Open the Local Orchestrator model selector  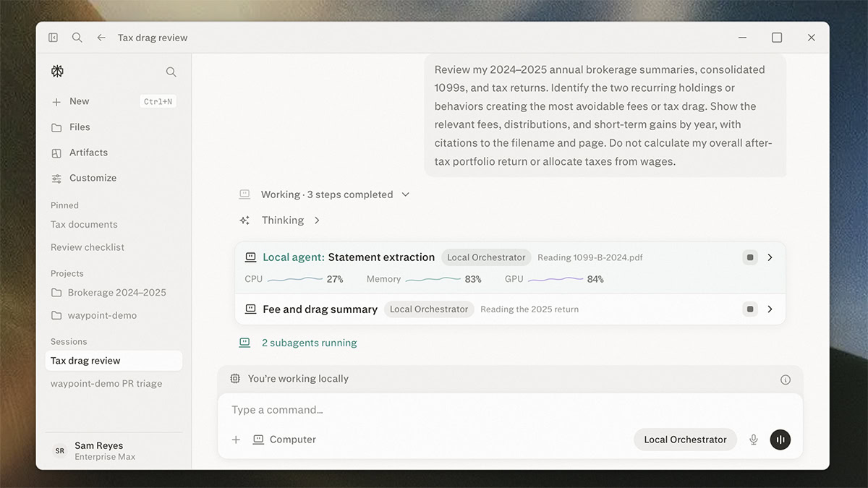click(x=685, y=440)
